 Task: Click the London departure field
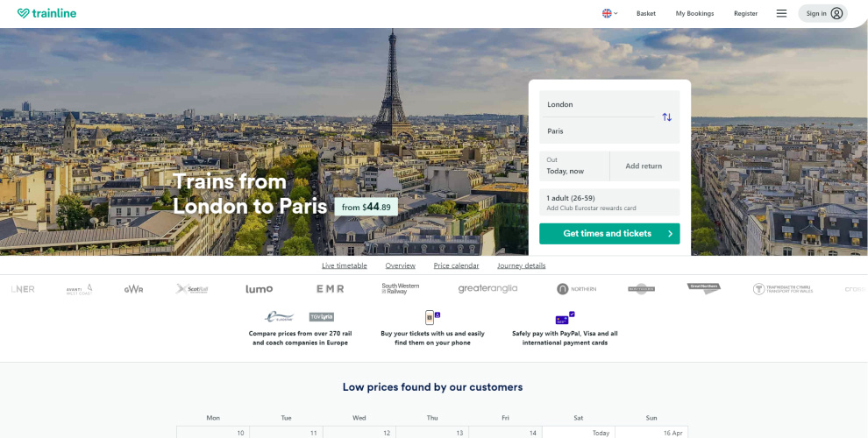tap(596, 104)
